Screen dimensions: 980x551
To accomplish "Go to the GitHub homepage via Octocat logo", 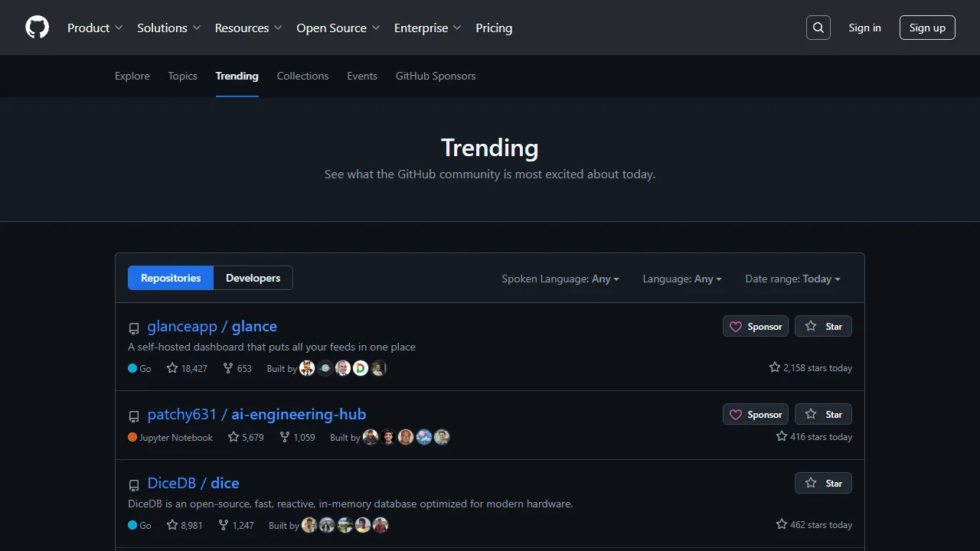I will point(38,28).
